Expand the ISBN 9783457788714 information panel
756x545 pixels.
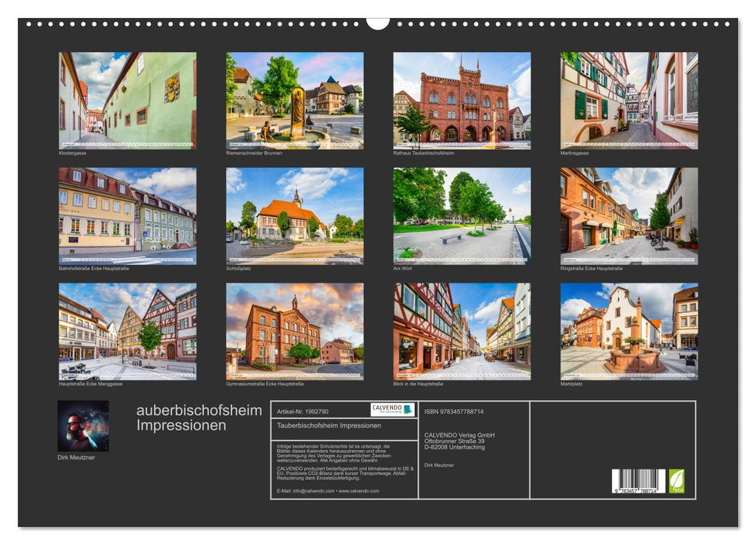point(454,411)
